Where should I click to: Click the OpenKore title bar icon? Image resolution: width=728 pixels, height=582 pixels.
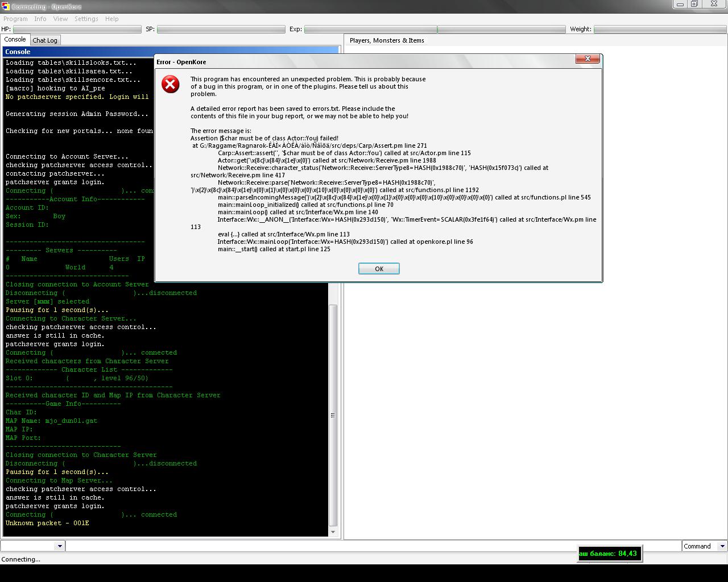point(5,6)
